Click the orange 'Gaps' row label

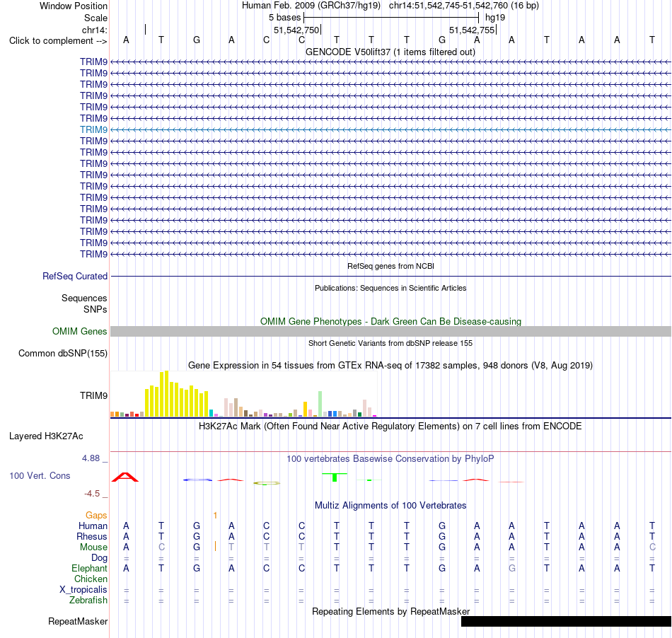(96, 516)
